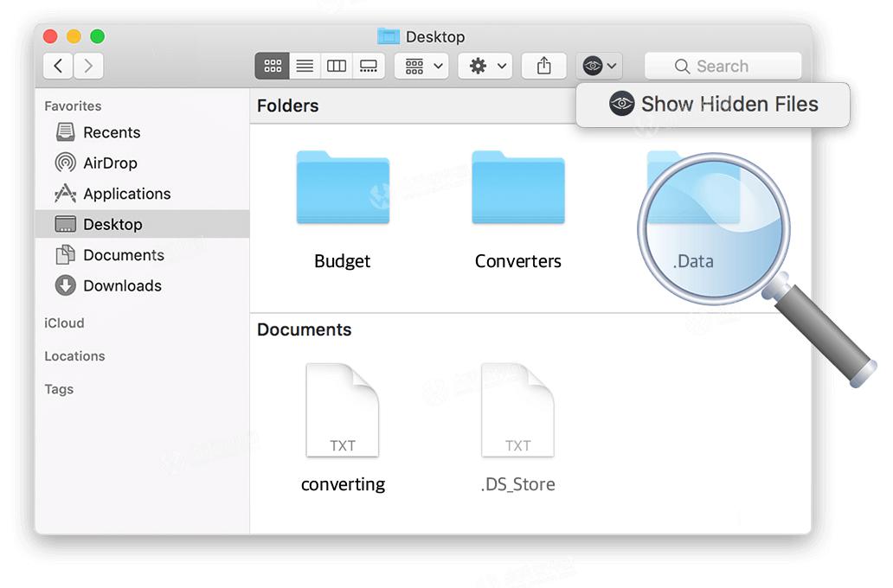Click inside the Search field
This screenshot has height=588, width=893.
point(723,66)
